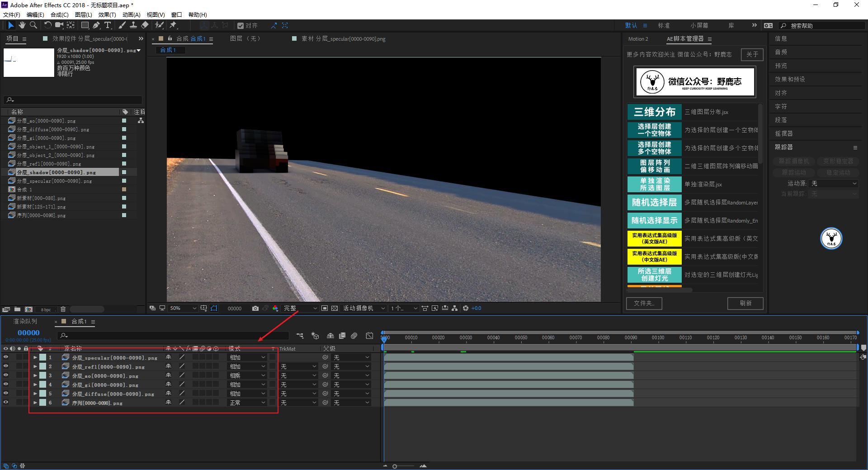Toggle the transparency grid in the viewer
Screen dimensions: 868x470
pos(335,308)
